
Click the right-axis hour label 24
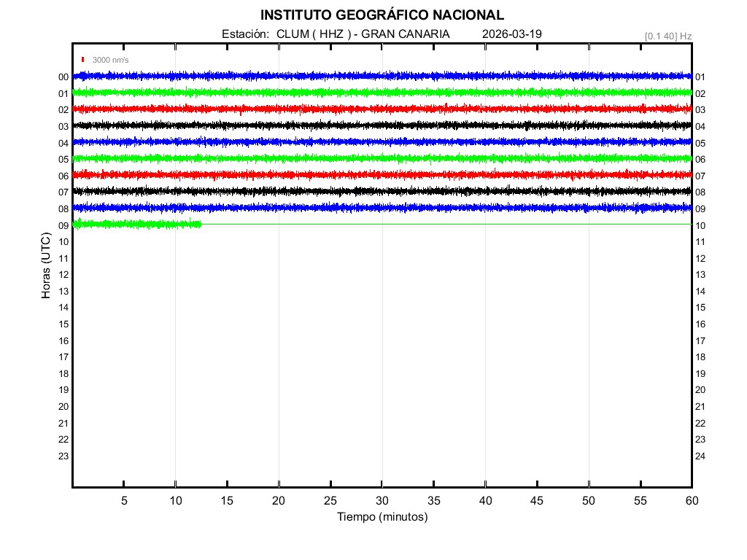tap(700, 456)
